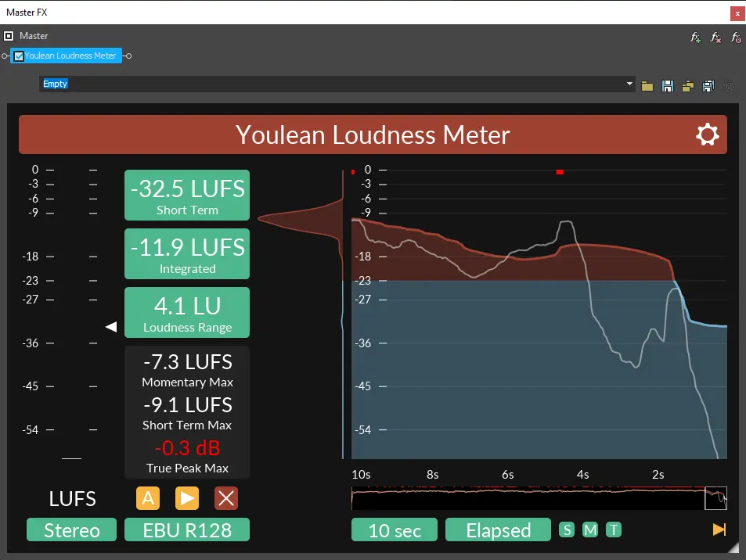Click the -11.9 LUFS Integrated readout
Viewport: 746px width, 560px height.
(187, 253)
